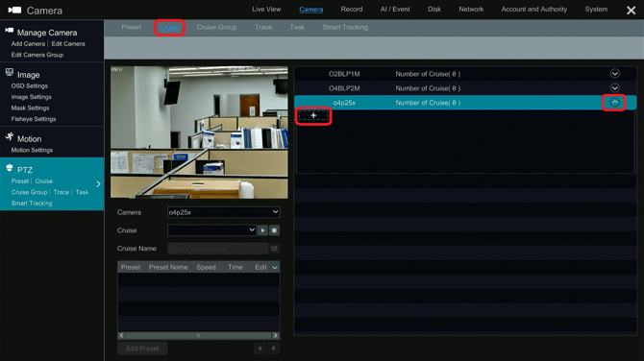The height and width of the screenshot is (361, 644).
Task: Open the Cruise selection dropdown
Action: (211, 230)
